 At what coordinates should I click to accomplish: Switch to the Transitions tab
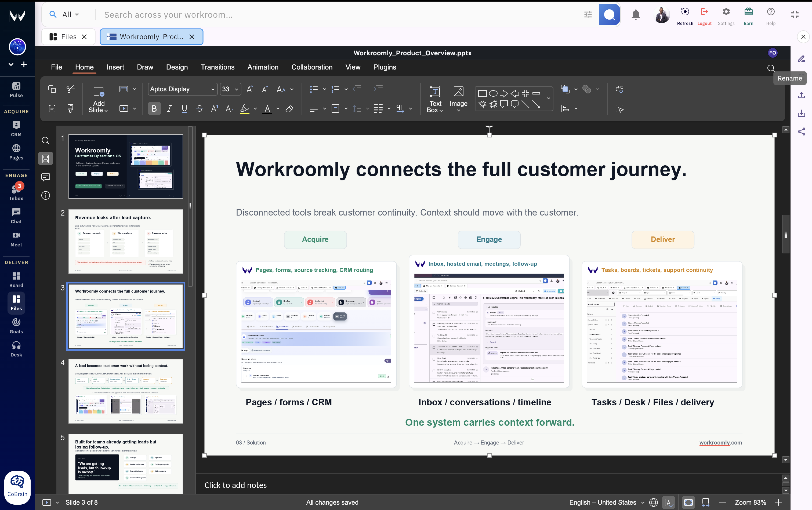[x=218, y=67]
